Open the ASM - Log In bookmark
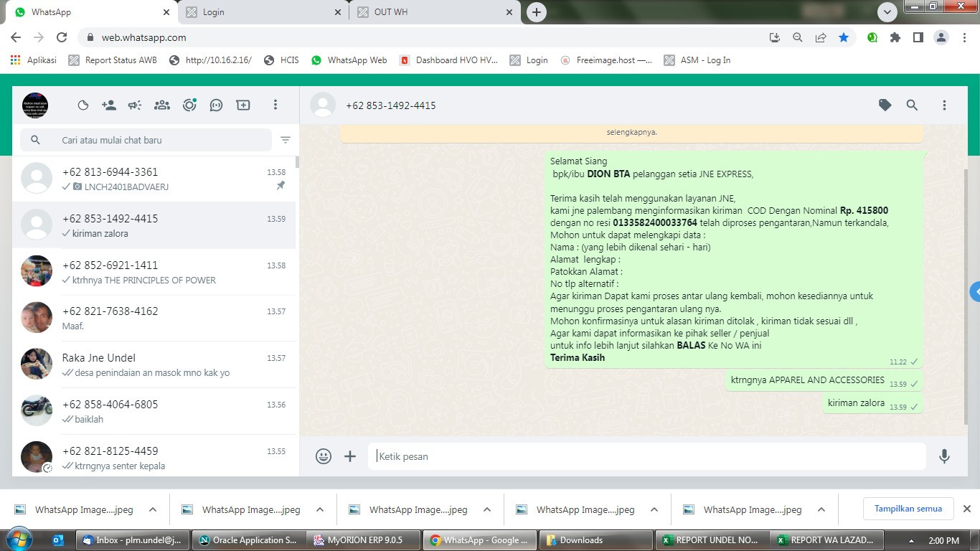The width and height of the screenshot is (980, 551). 697,60
